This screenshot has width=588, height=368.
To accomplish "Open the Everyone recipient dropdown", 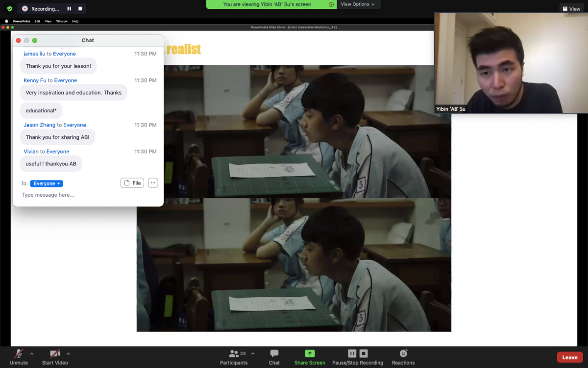I will point(47,184).
